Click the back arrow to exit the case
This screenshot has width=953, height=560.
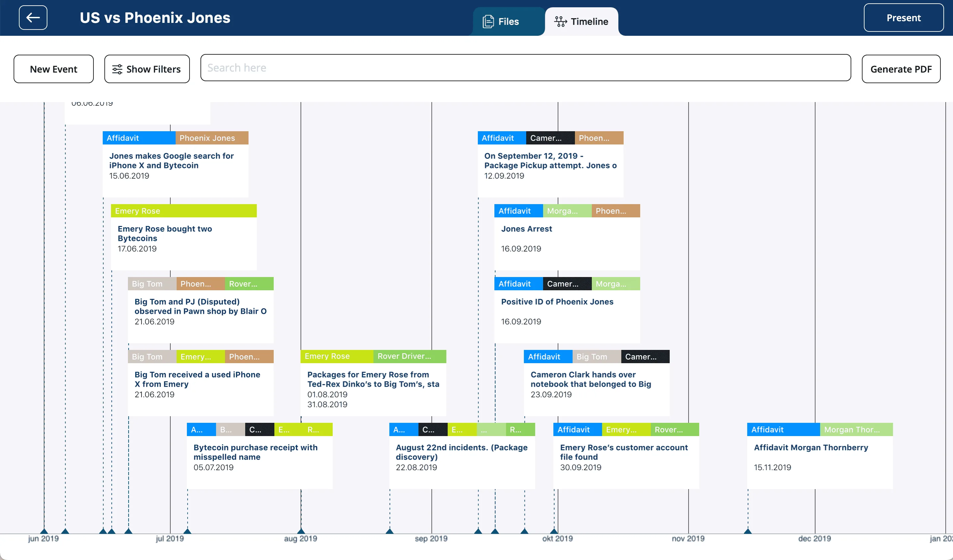(x=33, y=17)
